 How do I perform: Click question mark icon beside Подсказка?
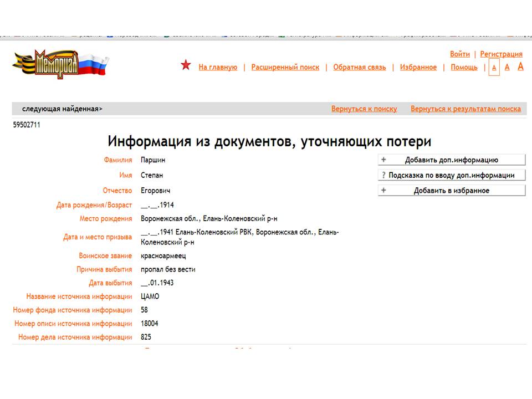pos(383,175)
